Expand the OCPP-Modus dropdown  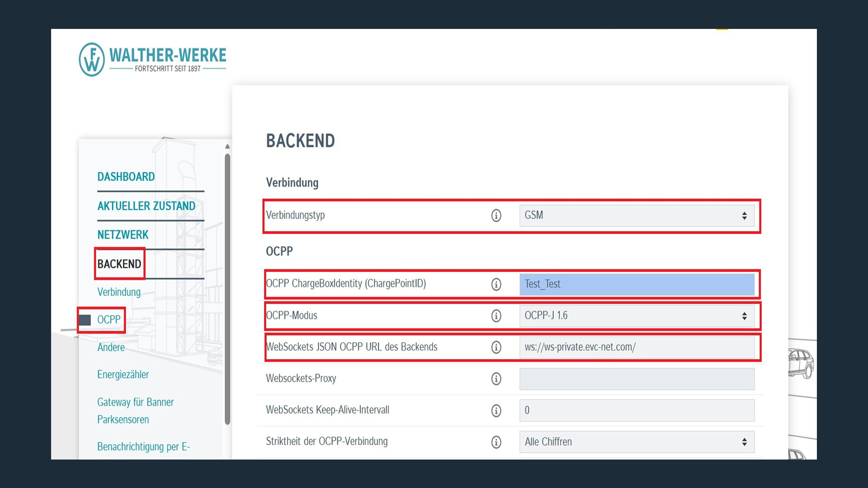(637, 316)
